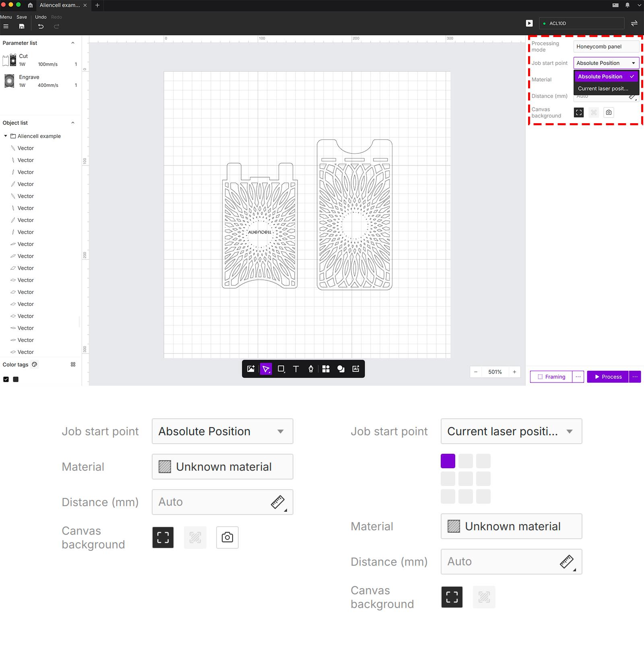Go to the Home icon in title bar

pos(30,5)
